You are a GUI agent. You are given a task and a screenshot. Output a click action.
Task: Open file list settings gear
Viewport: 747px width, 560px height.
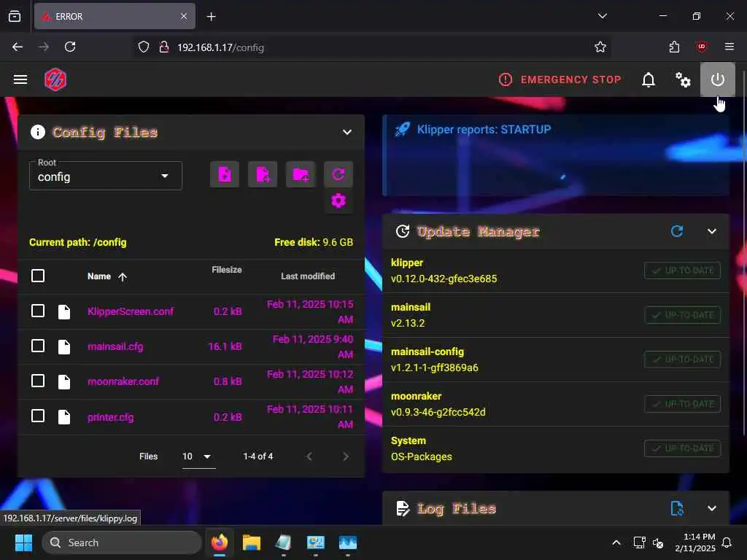338,201
